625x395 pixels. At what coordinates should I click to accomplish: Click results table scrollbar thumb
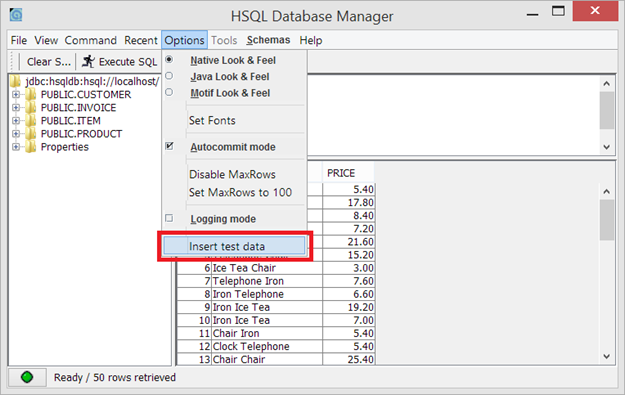coord(607,220)
